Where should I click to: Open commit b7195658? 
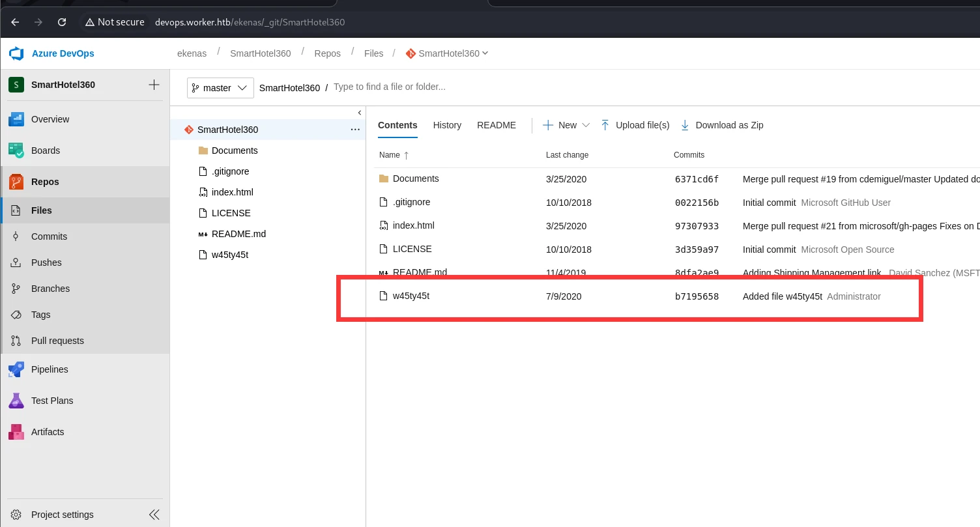[x=697, y=296]
